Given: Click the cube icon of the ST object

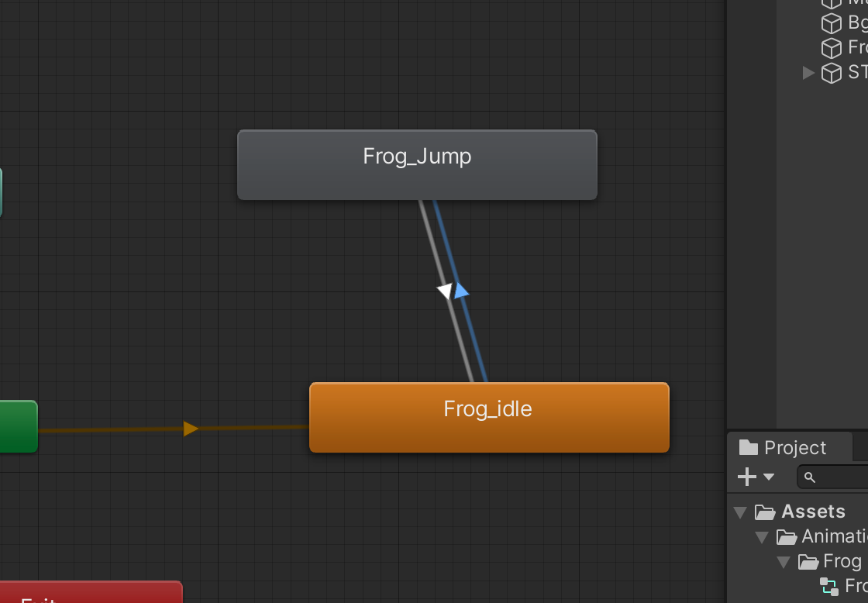Looking at the screenshot, I should [x=831, y=73].
